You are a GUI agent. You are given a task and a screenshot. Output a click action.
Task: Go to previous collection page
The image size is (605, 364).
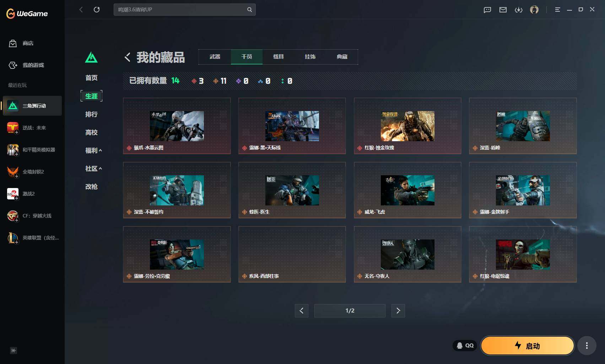301,311
